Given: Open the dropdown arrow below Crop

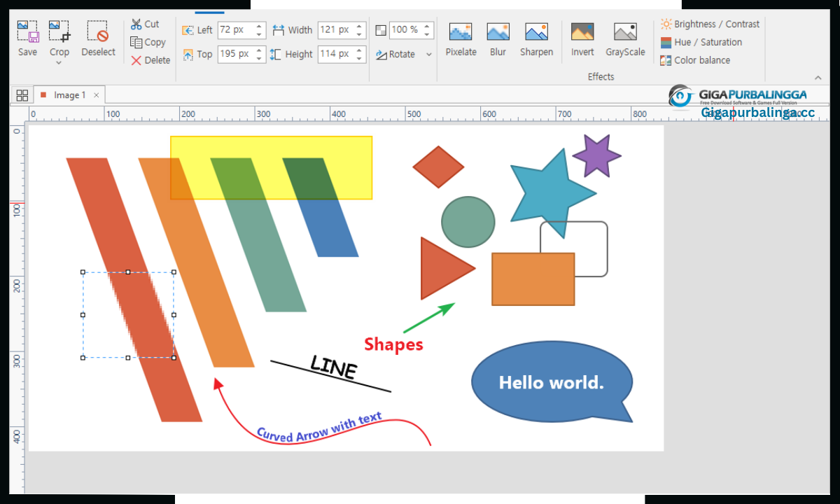Looking at the screenshot, I should [59, 62].
